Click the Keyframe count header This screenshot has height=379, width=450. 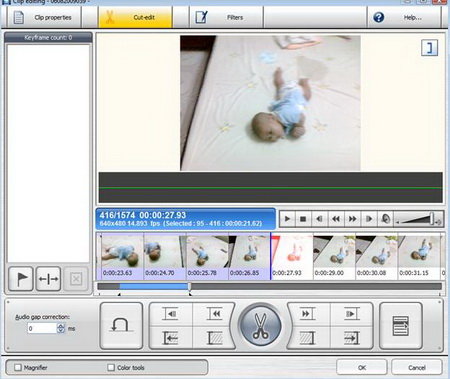point(48,37)
